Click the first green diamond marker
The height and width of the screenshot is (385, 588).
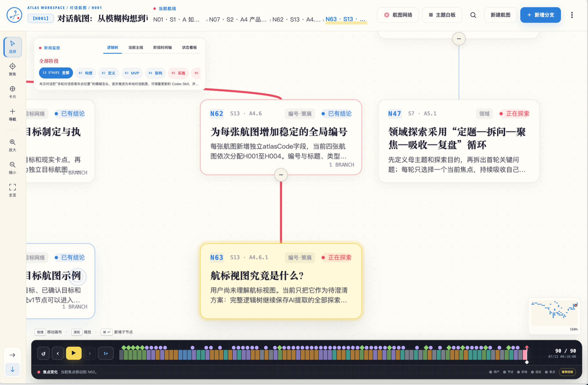[x=124, y=348]
